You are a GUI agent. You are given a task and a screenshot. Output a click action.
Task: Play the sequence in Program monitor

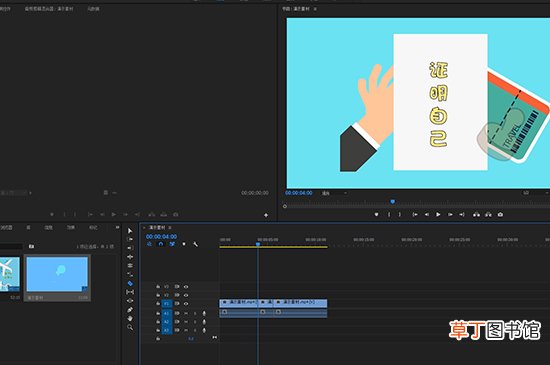438,214
